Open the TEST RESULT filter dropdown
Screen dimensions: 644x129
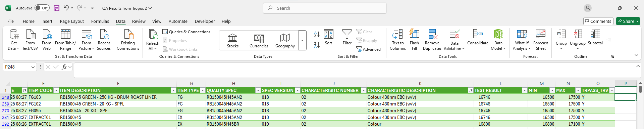click(x=525, y=90)
